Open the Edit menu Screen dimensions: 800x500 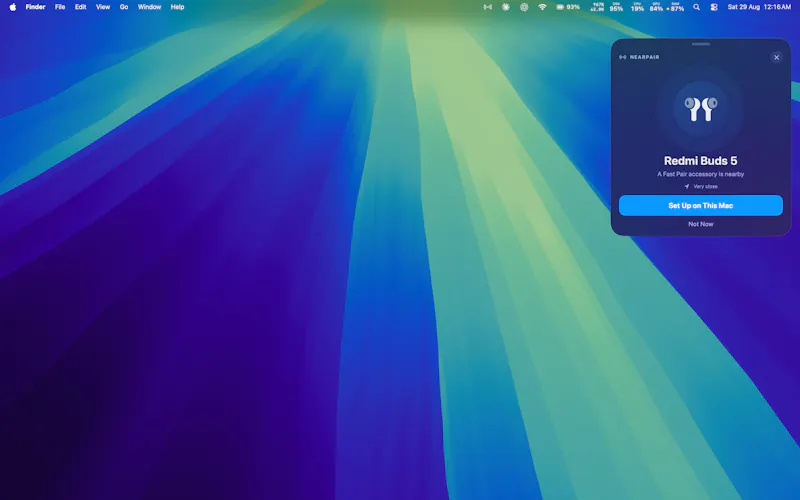coord(80,7)
